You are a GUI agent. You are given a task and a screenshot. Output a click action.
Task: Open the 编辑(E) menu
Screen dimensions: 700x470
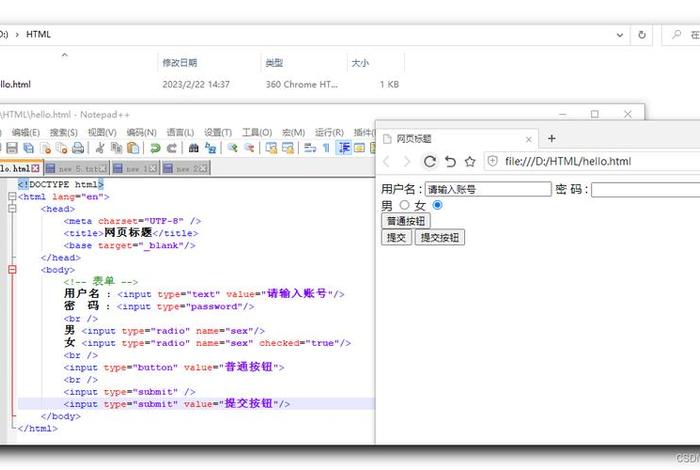(26, 133)
